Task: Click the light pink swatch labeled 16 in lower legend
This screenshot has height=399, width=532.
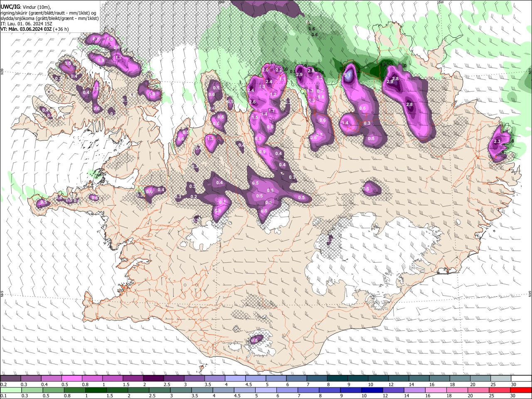Action: 436,390
